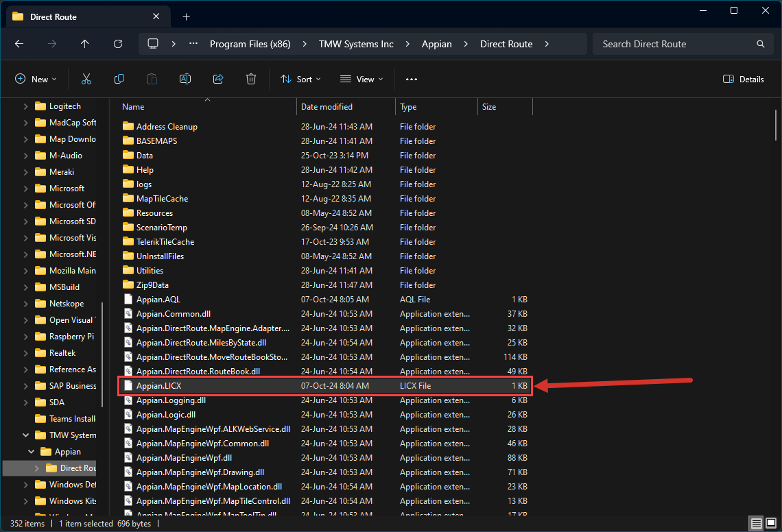
Task: Click TMW Systems Inc in address bar
Action: point(356,44)
